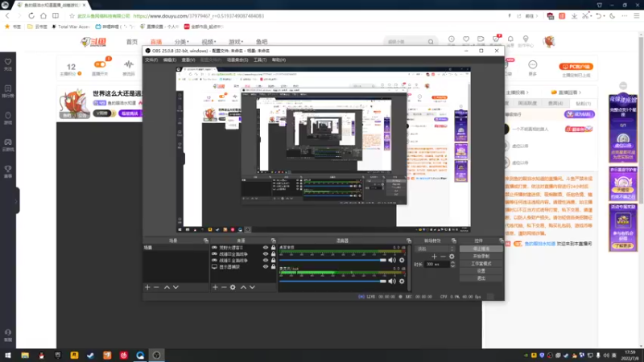Image resolution: width=644 pixels, height=362 pixels.
Task: Open 赛事 trophy icon in left sidebar
Action: [8, 171]
